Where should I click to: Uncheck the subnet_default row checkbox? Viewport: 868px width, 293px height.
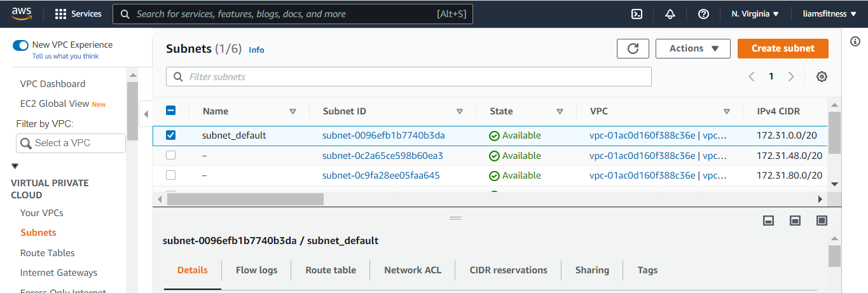[x=170, y=135]
